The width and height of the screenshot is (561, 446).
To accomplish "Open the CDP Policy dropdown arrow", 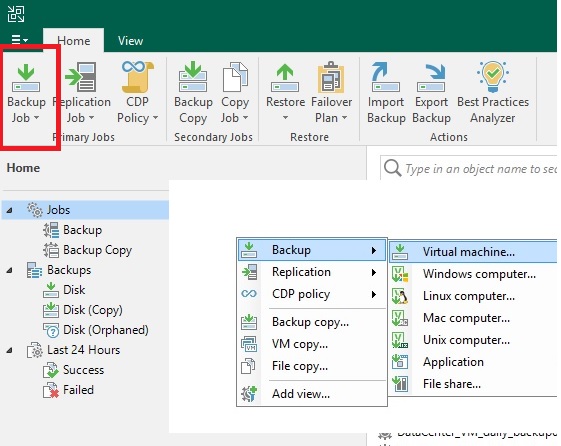I will click(x=155, y=118).
